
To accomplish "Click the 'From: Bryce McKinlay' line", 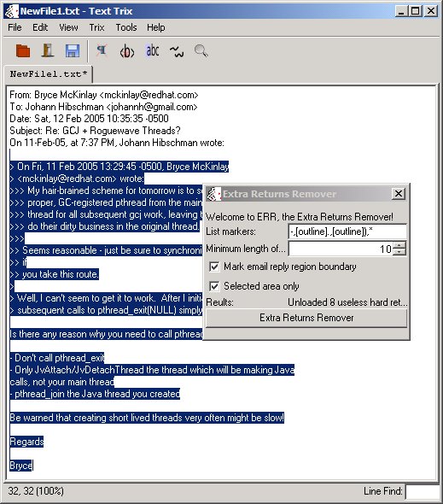I will [x=104, y=95].
